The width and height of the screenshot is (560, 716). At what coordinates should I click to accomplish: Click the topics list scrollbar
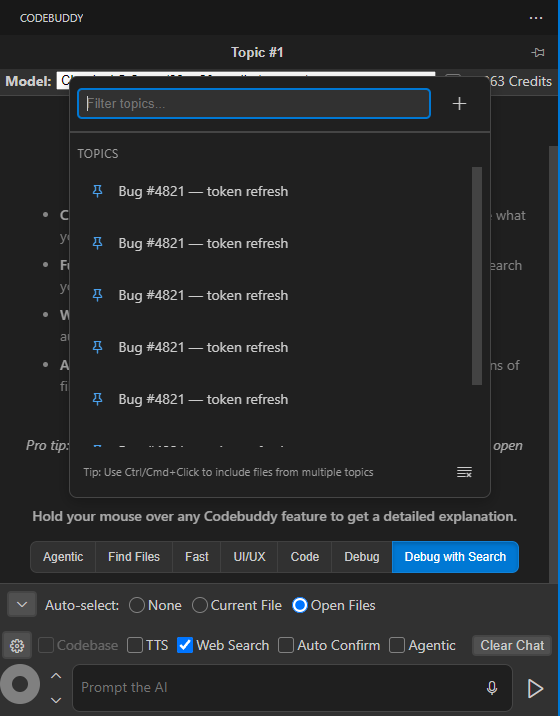point(477,276)
